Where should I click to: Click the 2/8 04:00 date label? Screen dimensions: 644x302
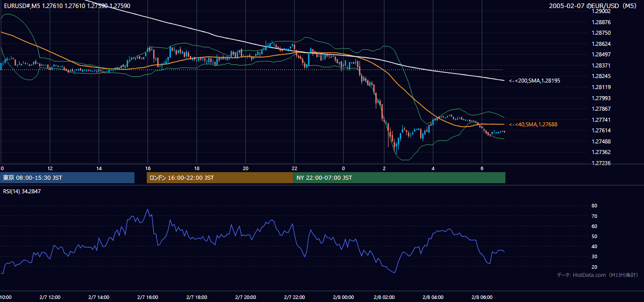[x=433, y=297]
